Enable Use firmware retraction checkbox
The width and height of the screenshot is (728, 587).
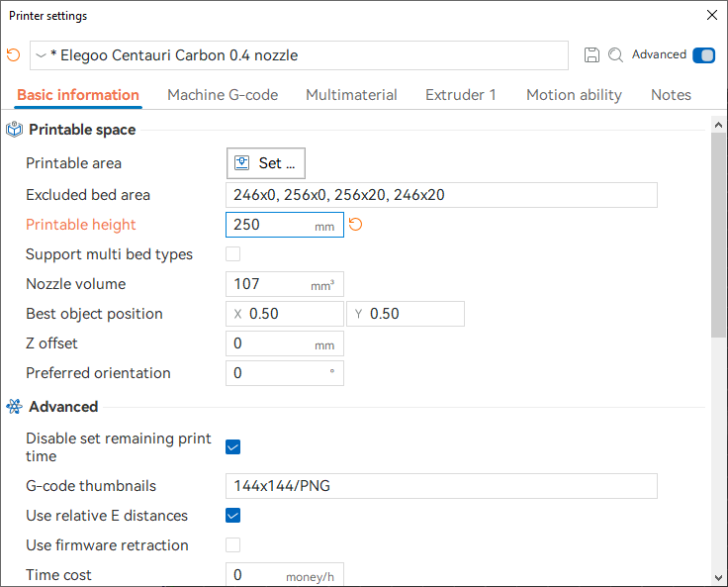click(x=233, y=545)
